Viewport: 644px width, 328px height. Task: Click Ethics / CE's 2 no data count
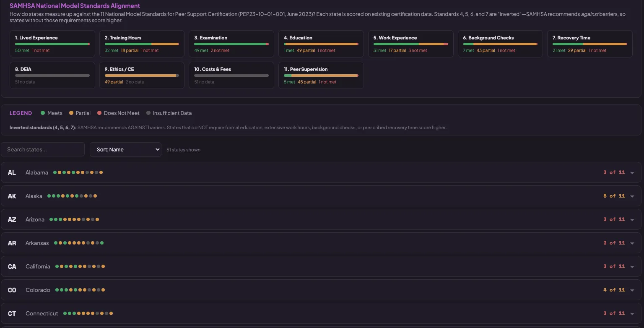[135, 82]
